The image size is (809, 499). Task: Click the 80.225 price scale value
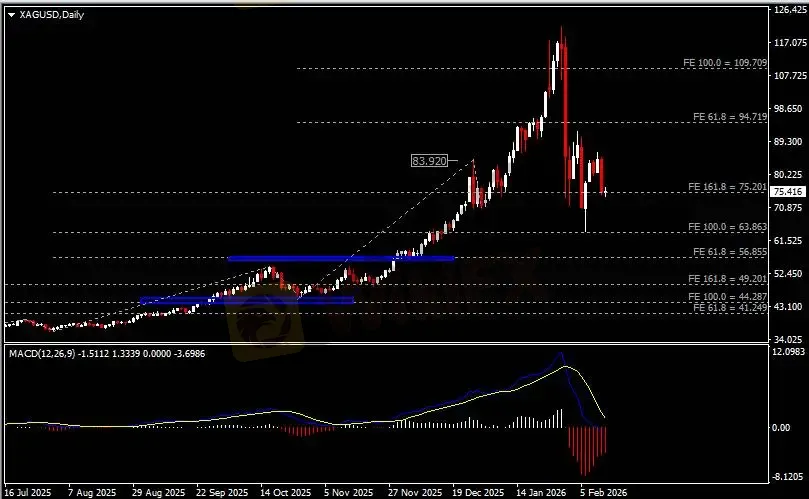tap(787, 174)
